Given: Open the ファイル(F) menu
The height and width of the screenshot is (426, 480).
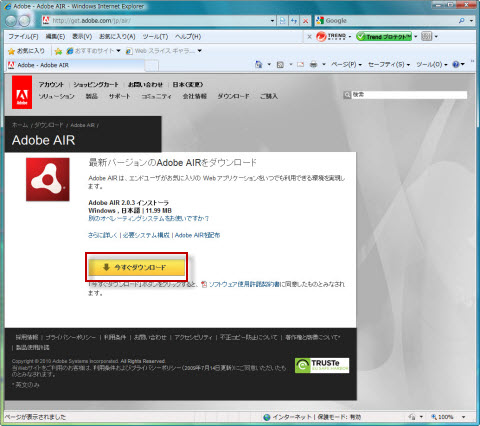Looking at the screenshot, I should (23, 37).
